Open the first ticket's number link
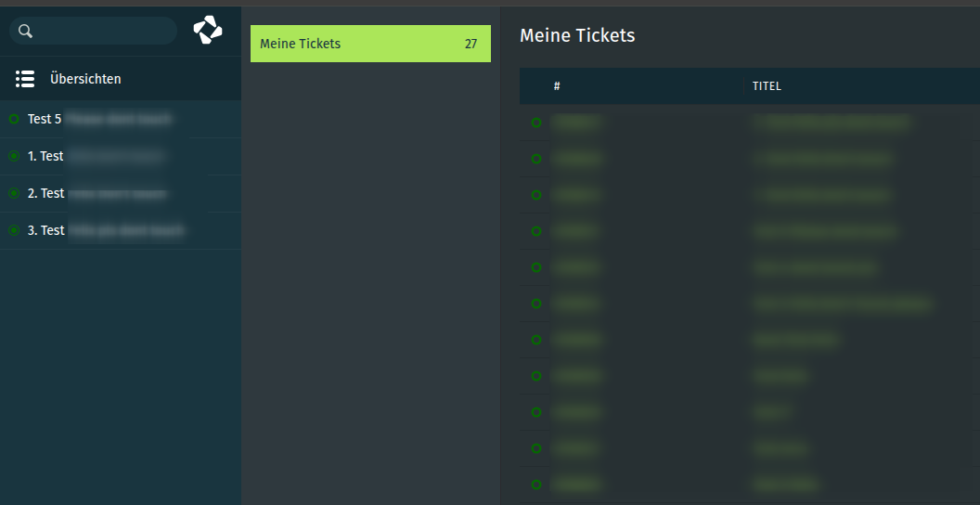The width and height of the screenshot is (980, 505). pos(577,122)
